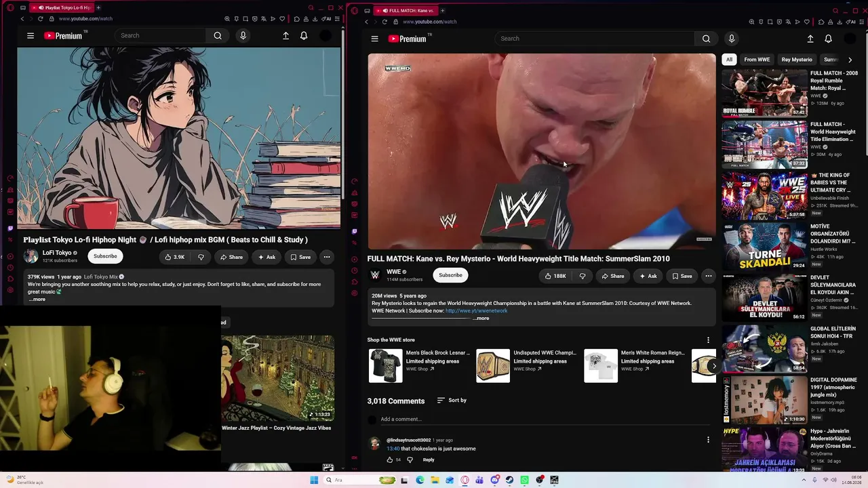The width and height of the screenshot is (868, 488).
Task: Open notifications bell in left YouTube window
Action: (304, 36)
